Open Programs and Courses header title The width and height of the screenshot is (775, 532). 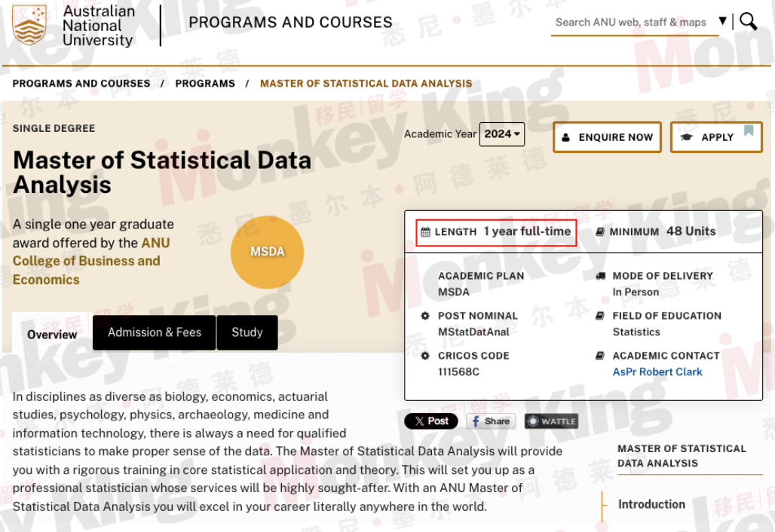291,22
